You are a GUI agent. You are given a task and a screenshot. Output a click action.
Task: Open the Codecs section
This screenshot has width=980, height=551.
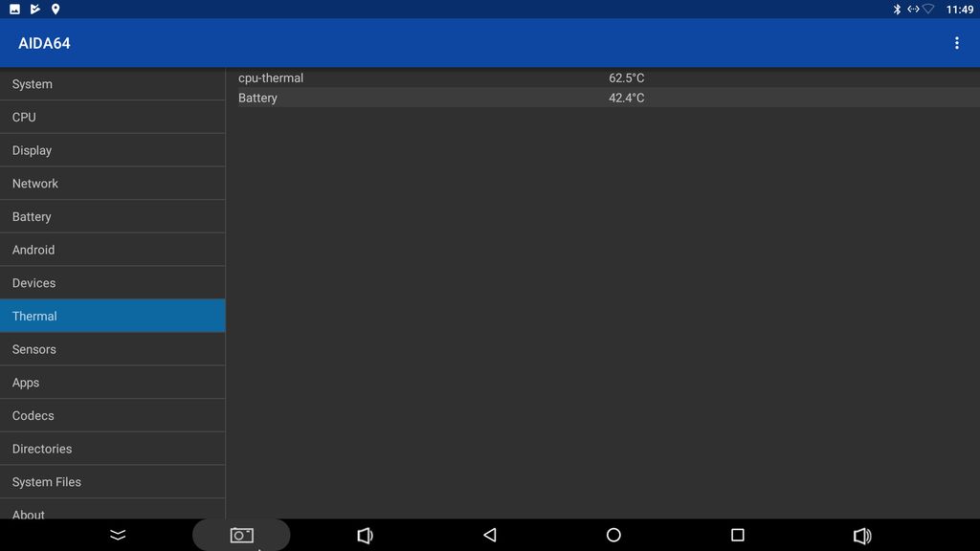(x=112, y=415)
